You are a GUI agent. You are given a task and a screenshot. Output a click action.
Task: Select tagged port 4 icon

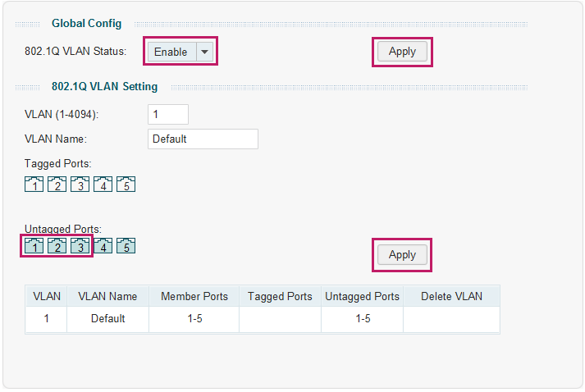tap(103, 184)
